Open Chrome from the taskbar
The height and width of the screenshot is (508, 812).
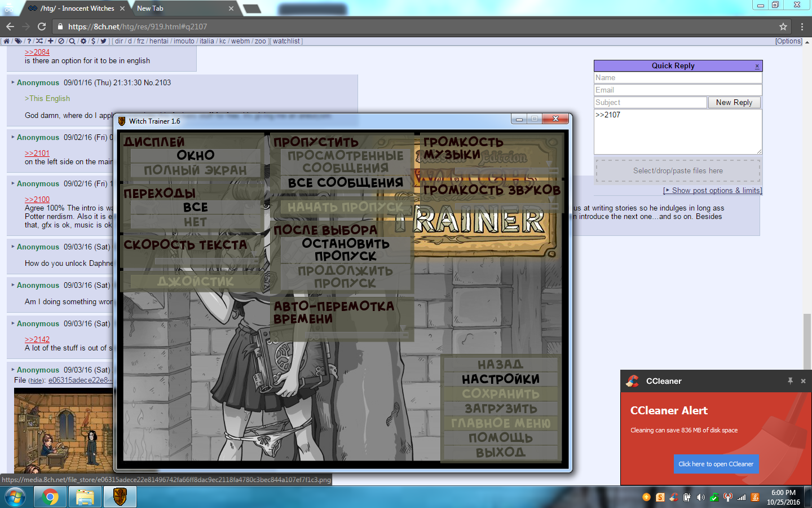point(50,497)
